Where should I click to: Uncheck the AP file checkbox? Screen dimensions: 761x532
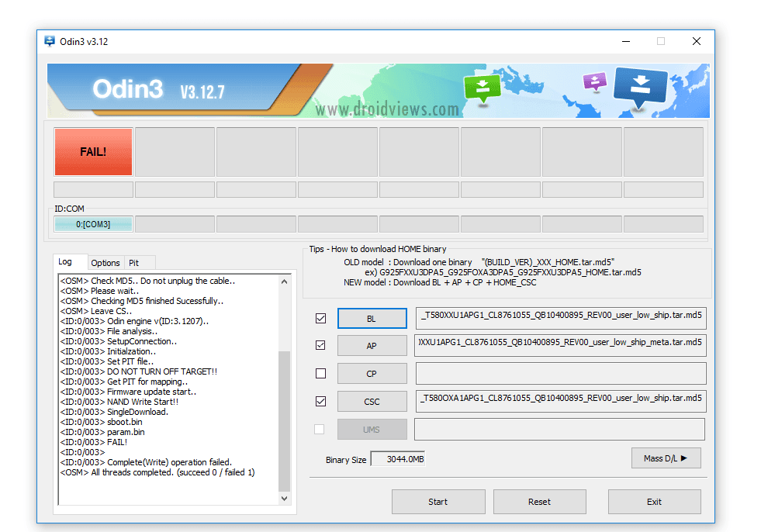point(320,345)
